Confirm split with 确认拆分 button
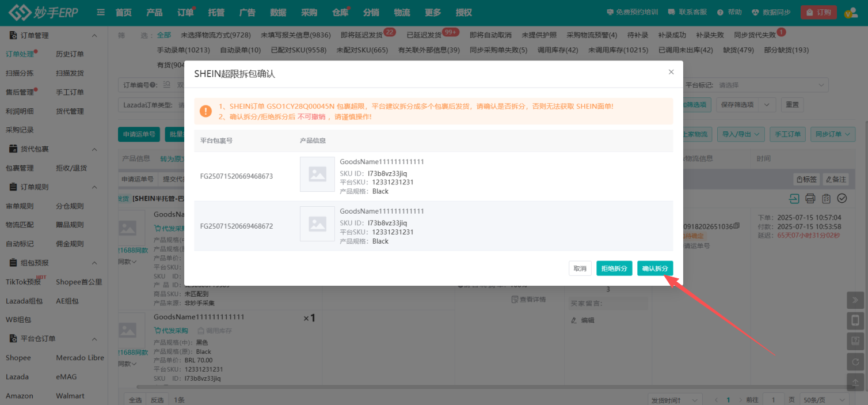The height and width of the screenshot is (405, 868). (654, 268)
